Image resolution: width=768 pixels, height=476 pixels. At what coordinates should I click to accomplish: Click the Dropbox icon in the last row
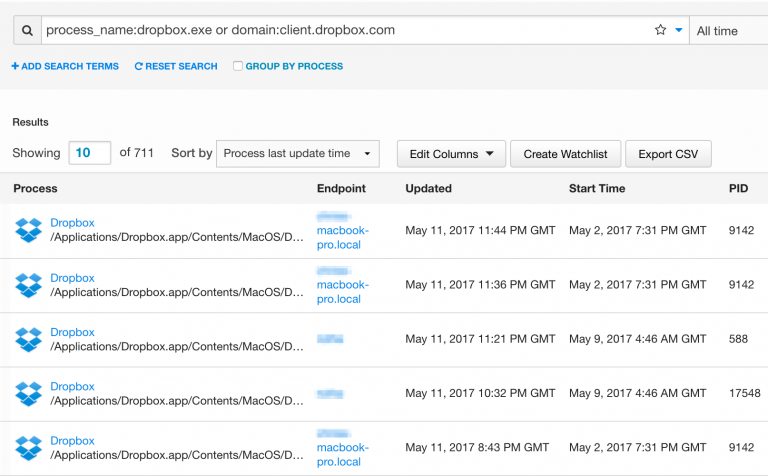[28, 447]
